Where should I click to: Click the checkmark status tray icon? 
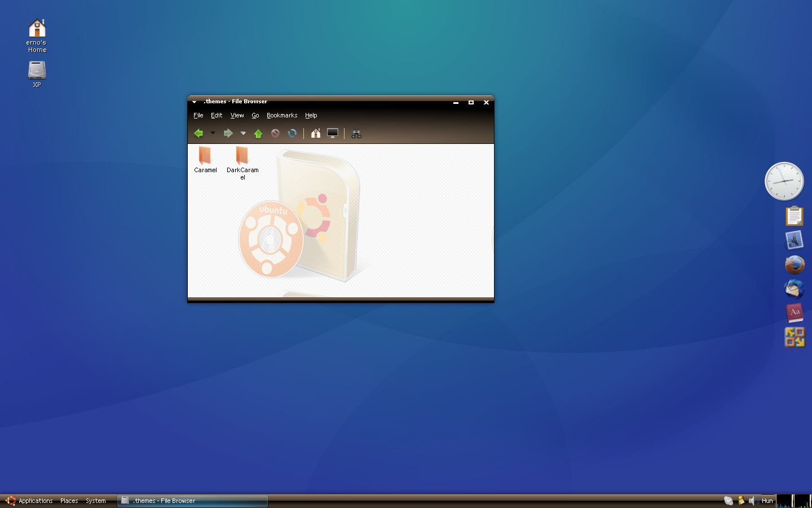tap(729, 501)
